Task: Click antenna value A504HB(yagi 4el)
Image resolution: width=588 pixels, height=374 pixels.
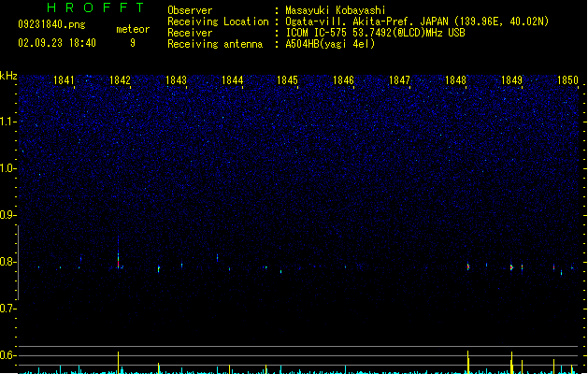Action: [330, 44]
